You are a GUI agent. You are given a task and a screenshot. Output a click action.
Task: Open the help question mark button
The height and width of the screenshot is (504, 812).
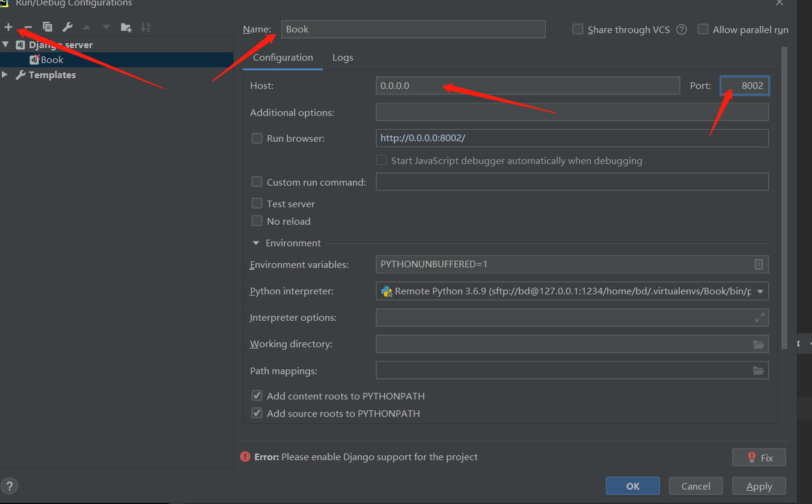(x=10, y=486)
